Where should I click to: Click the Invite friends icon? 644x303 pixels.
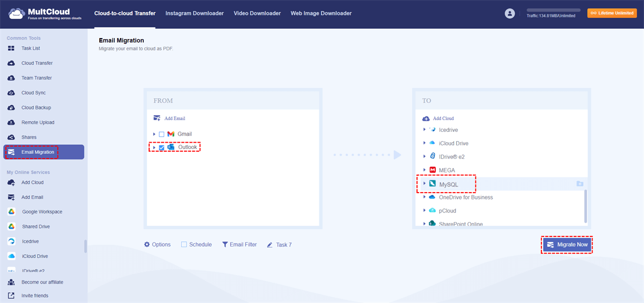coord(11,295)
